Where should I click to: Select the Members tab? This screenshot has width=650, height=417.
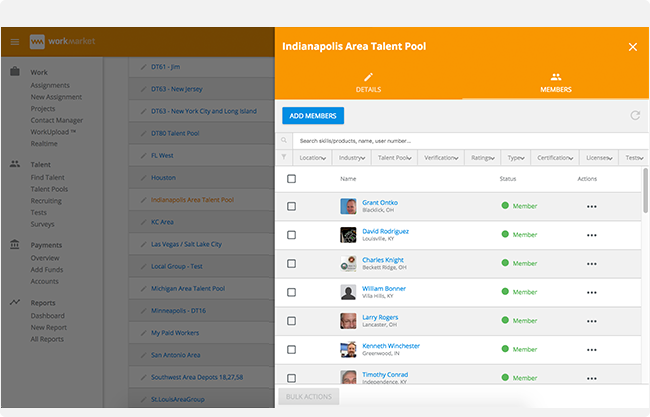(556, 82)
